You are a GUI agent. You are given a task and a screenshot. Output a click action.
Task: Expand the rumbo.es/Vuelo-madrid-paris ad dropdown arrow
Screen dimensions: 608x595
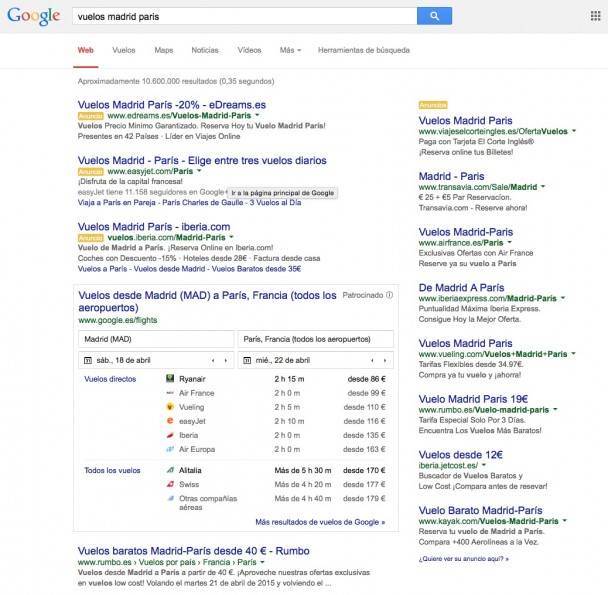pos(555,409)
